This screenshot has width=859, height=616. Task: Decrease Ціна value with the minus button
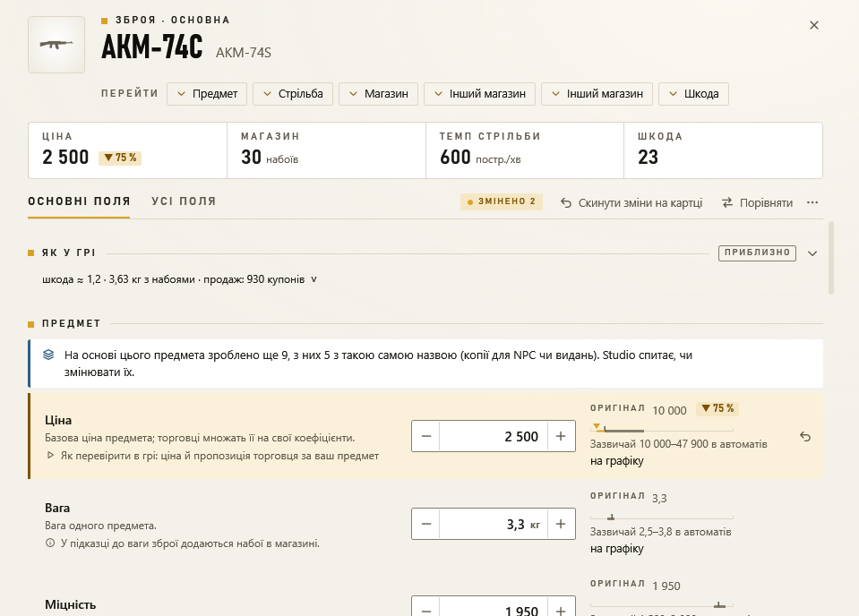tap(426, 436)
